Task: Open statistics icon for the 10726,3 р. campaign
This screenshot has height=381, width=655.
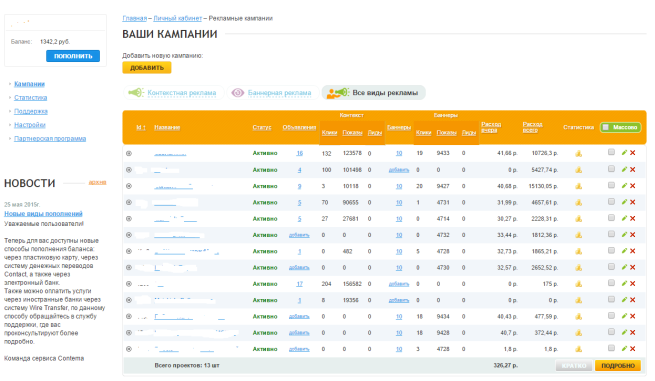Action: coord(579,154)
